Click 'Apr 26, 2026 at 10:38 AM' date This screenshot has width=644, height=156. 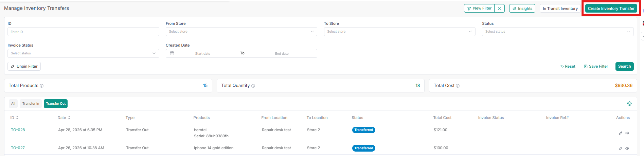coord(81,148)
